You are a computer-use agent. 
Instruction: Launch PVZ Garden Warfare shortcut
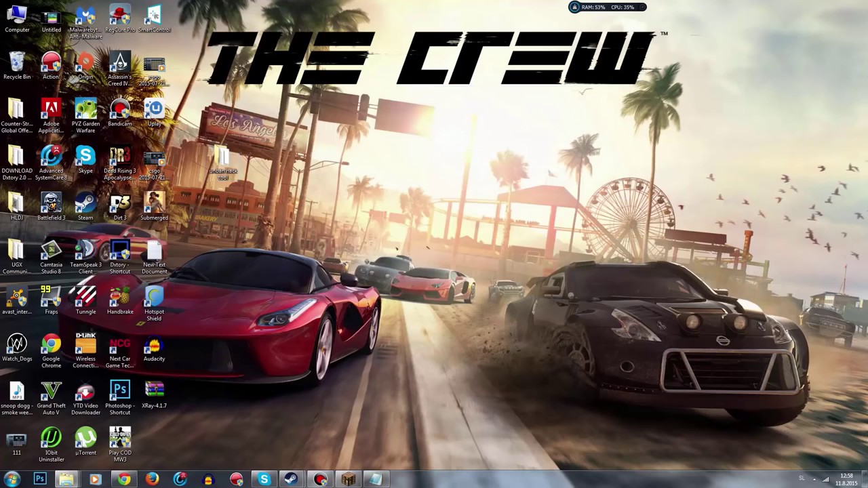pyautogui.click(x=85, y=116)
